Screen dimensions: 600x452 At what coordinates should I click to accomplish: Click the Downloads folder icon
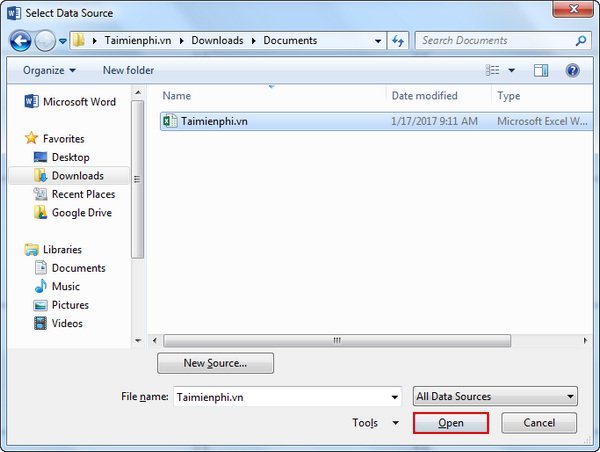(x=40, y=175)
